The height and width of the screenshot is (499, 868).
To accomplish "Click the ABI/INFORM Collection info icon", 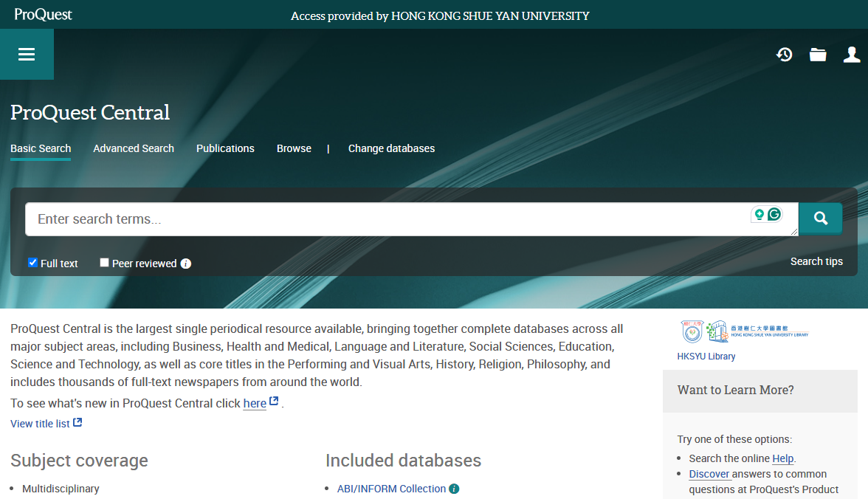I will pyautogui.click(x=454, y=489).
